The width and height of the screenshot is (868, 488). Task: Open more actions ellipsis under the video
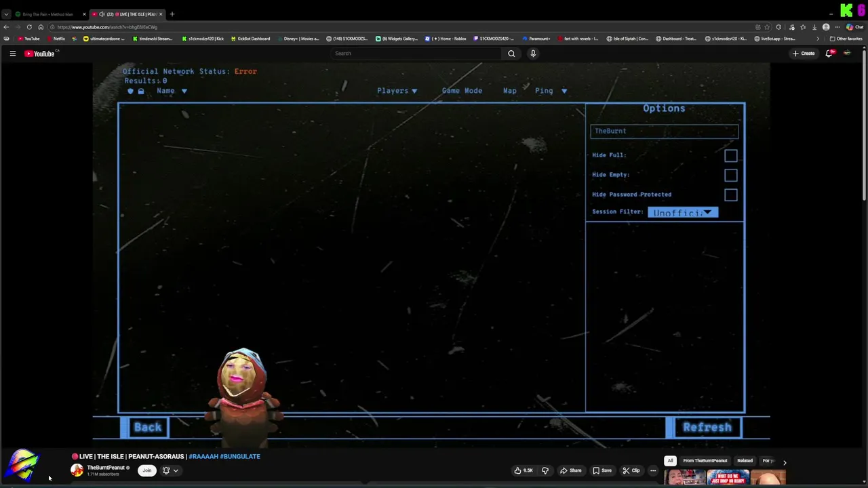pyautogui.click(x=653, y=470)
